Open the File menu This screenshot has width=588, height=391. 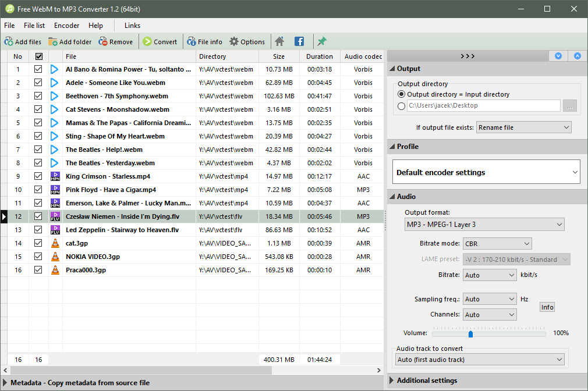click(x=9, y=26)
